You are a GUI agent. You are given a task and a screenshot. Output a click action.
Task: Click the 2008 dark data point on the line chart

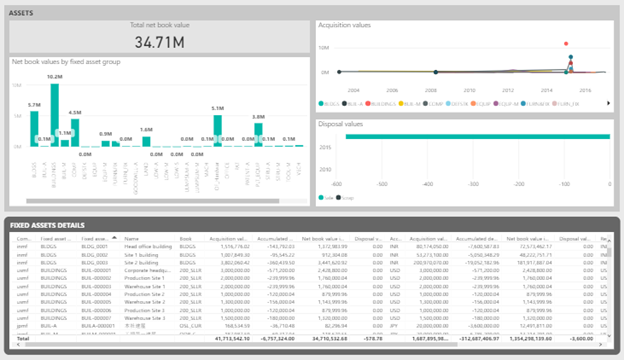[x=436, y=72]
